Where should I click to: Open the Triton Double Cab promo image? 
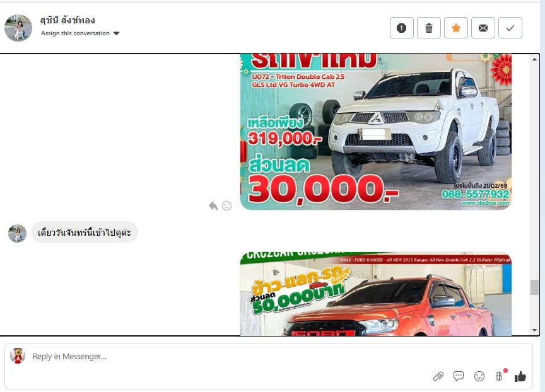tap(376, 132)
